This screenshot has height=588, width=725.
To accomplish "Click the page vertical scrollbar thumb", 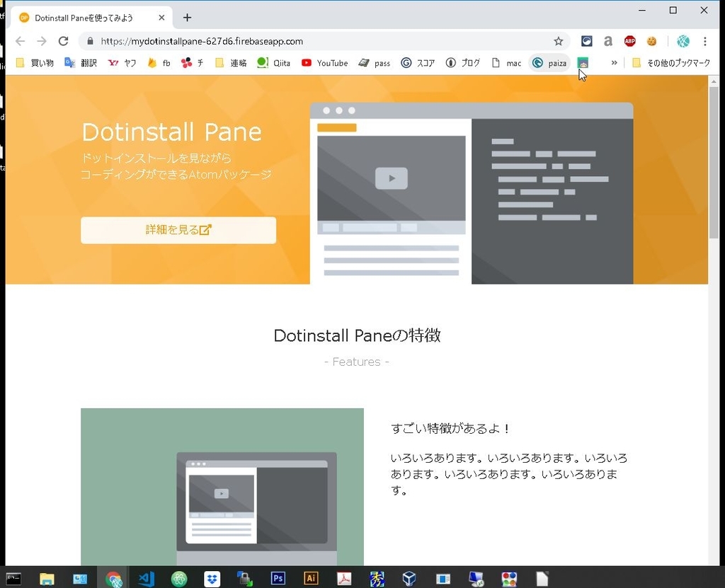I will 714,162.
